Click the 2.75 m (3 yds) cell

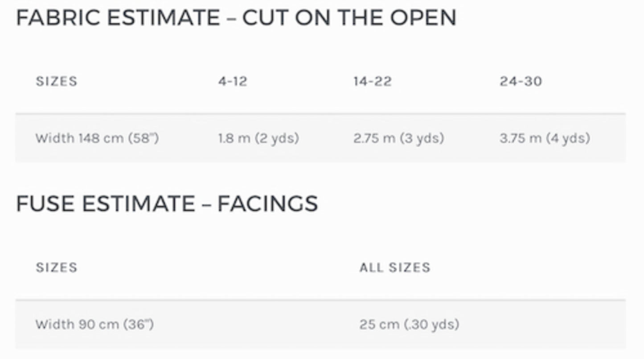(x=399, y=138)
